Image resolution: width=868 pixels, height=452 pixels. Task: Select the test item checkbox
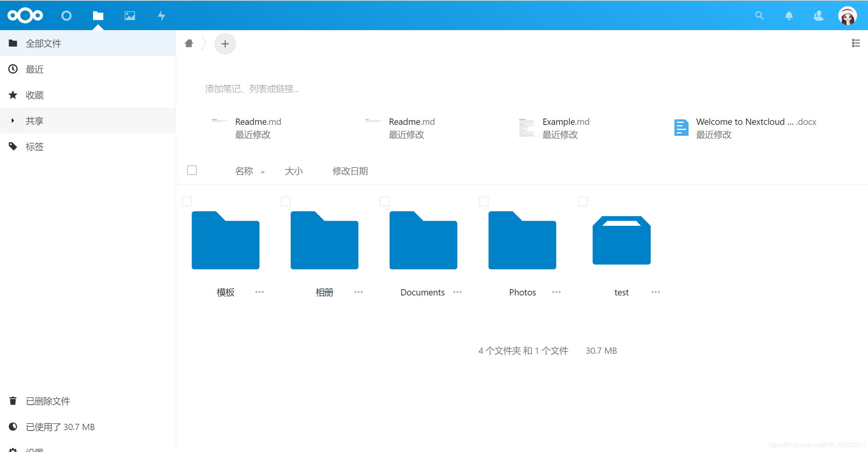pyautogui.click(x=583, y=202)
